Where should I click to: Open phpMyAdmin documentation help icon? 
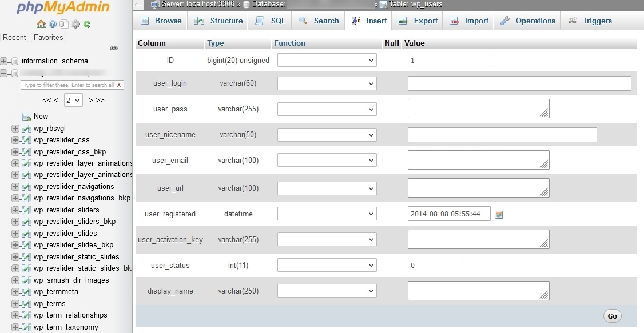[x=53, y=24]
